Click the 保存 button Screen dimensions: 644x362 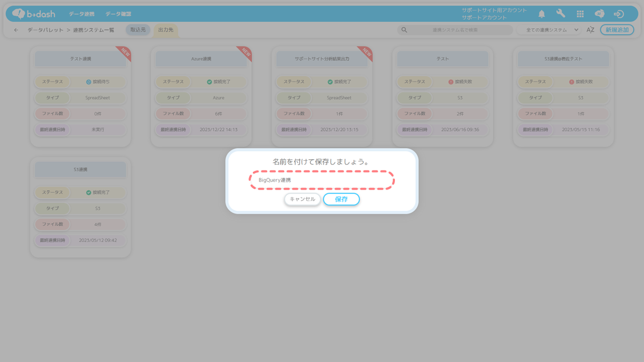341,199
